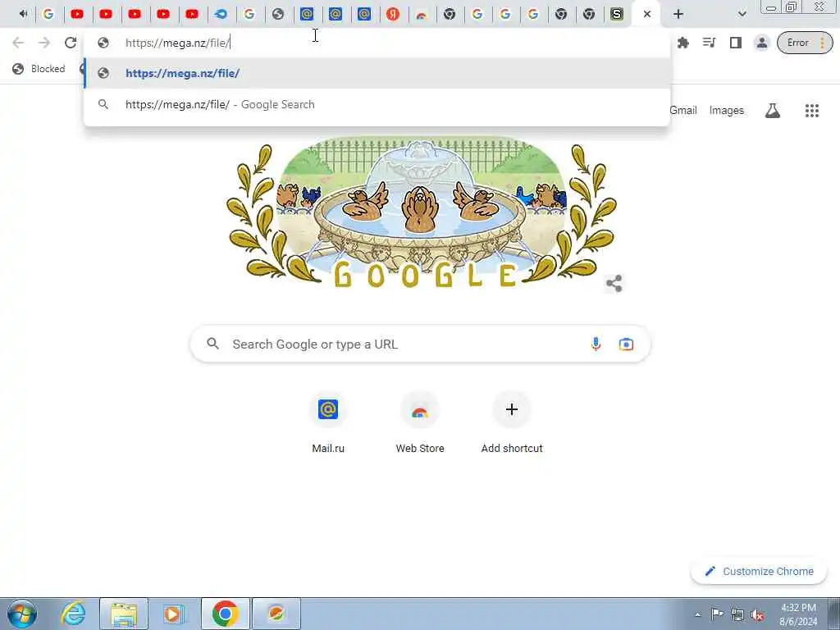Close the current active tab
840x630 pixels.
point(647,14)
